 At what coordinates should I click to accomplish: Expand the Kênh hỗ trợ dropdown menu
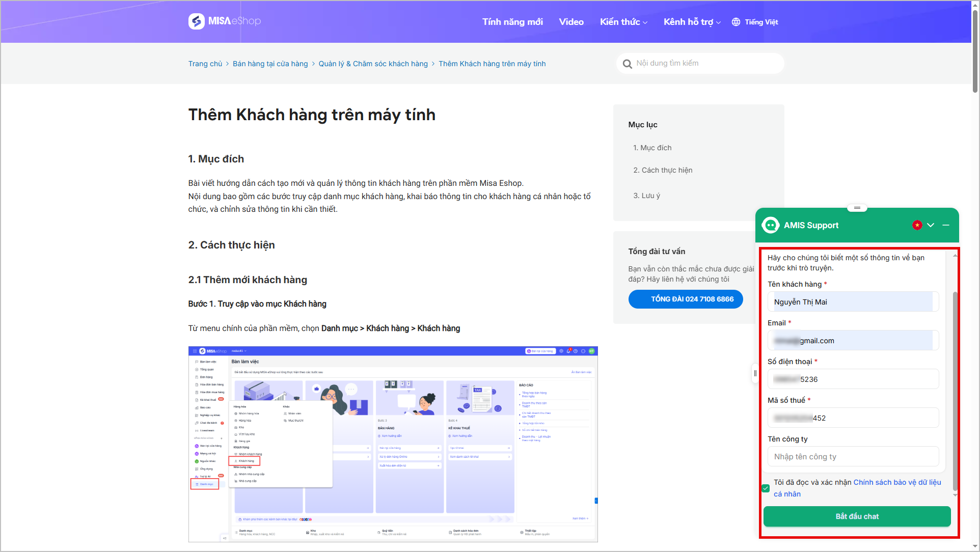pyautogui.click(x=692, y=22)
